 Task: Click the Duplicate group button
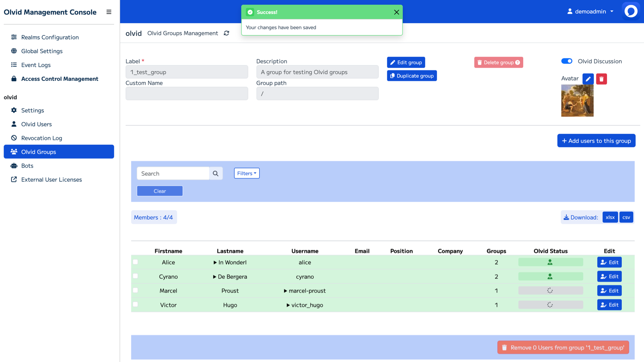point(411,76)
